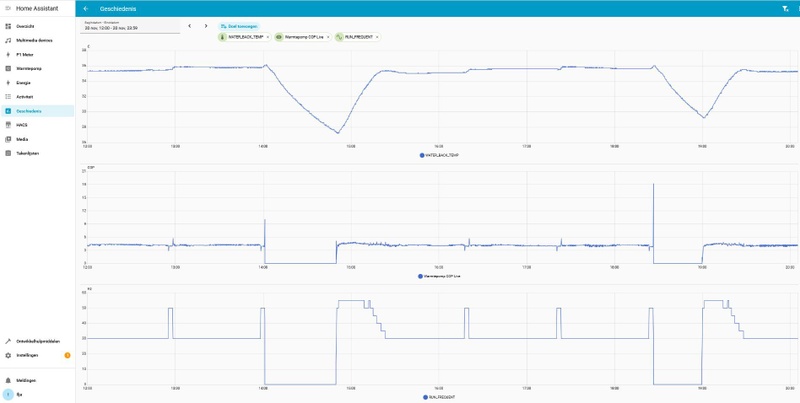Open the Overzicht dashboard in sidebar

37,26
